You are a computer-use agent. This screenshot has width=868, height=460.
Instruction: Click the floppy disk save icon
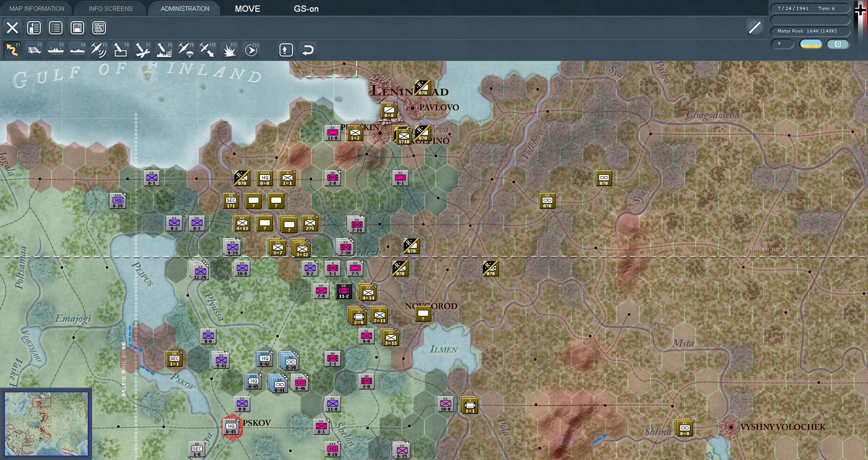click(77, 28)
